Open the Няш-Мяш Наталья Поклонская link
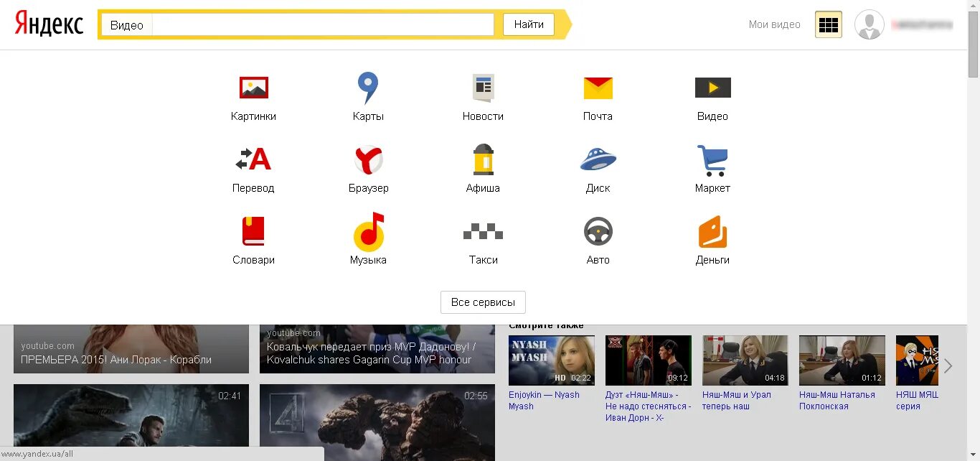The image size is (980, 461). (x=837, y=401)
